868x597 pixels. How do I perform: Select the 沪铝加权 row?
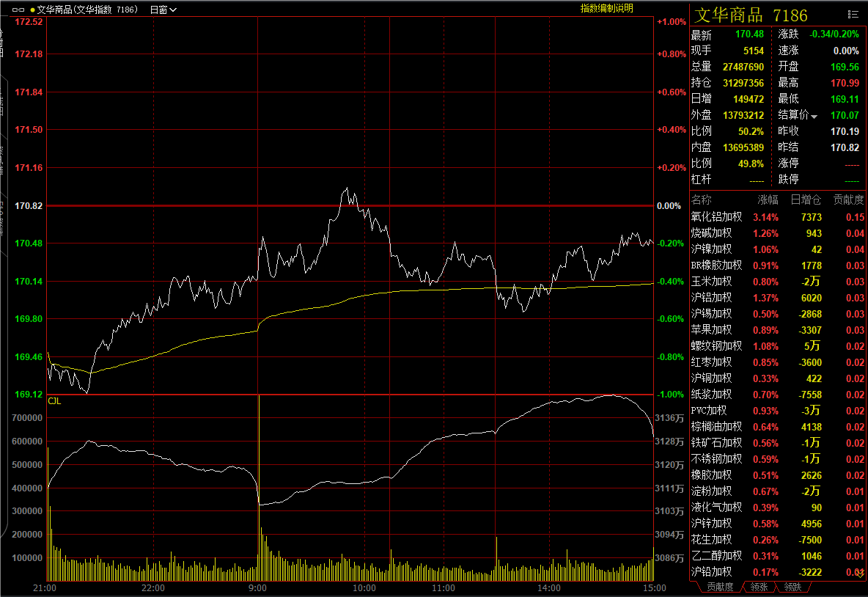pyautogui.click(x=778, y=297)
